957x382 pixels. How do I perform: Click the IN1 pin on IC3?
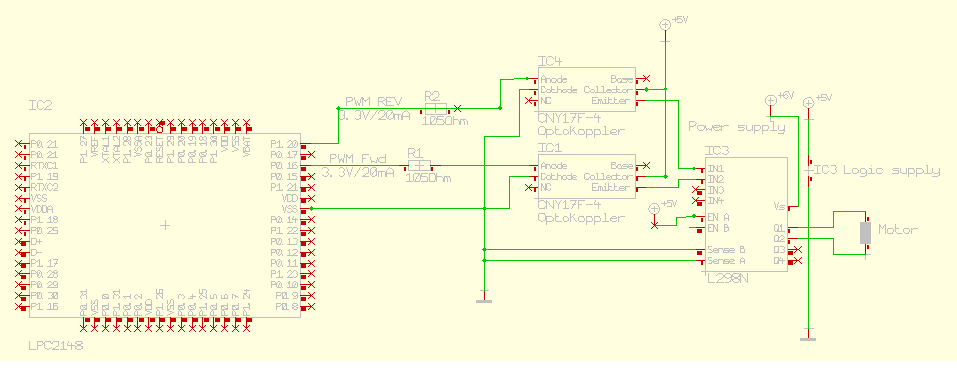(715, 168)
